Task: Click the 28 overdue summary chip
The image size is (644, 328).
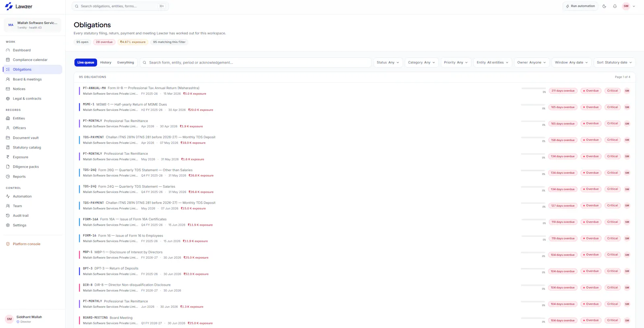Action: pos(104,42)
